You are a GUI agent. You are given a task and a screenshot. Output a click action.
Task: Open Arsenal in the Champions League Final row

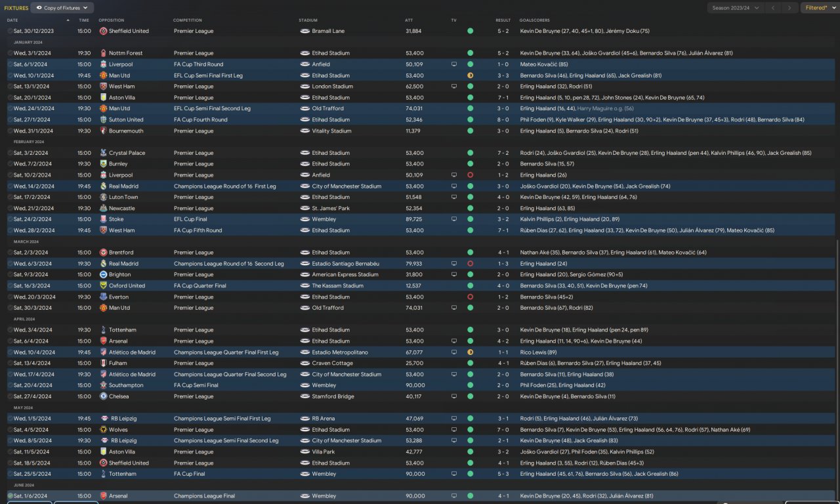coord(119,496)
